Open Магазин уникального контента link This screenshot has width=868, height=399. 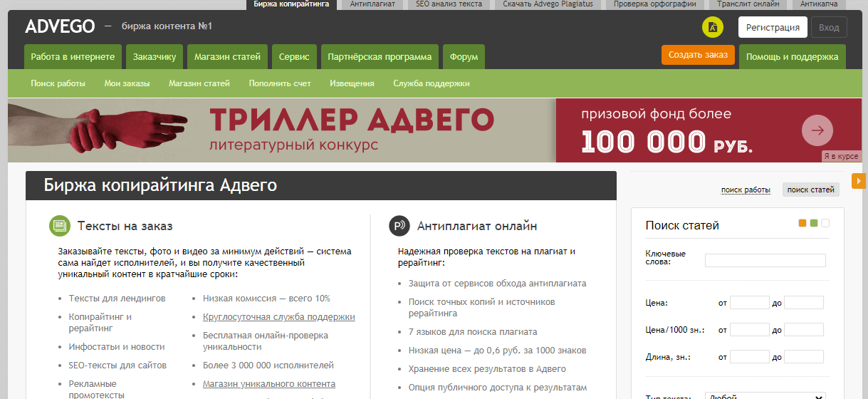[269, 384]
